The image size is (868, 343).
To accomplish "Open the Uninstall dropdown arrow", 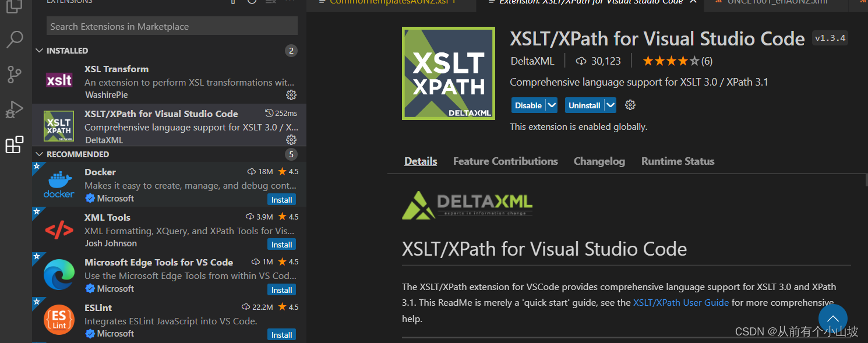I will coord(609,105).
